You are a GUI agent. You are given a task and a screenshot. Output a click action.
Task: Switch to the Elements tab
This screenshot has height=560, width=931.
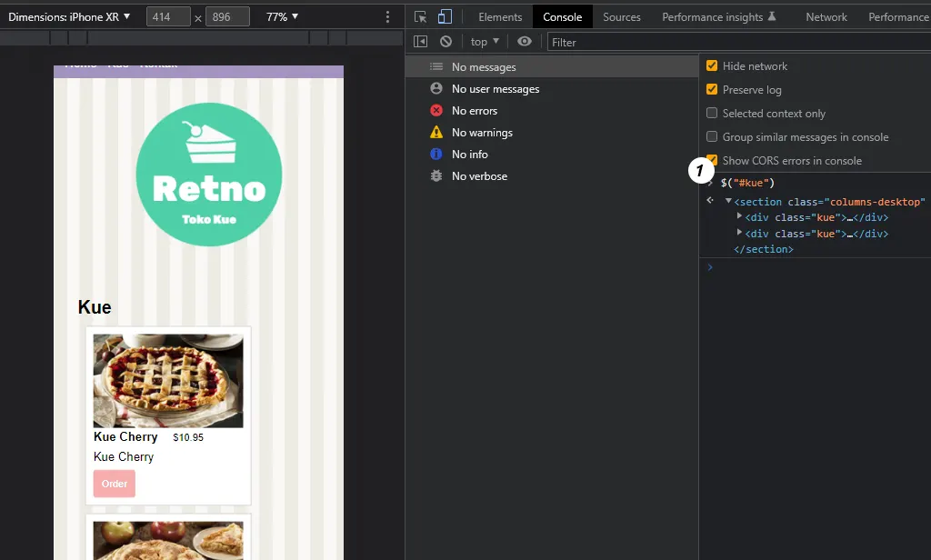(500, 17)
